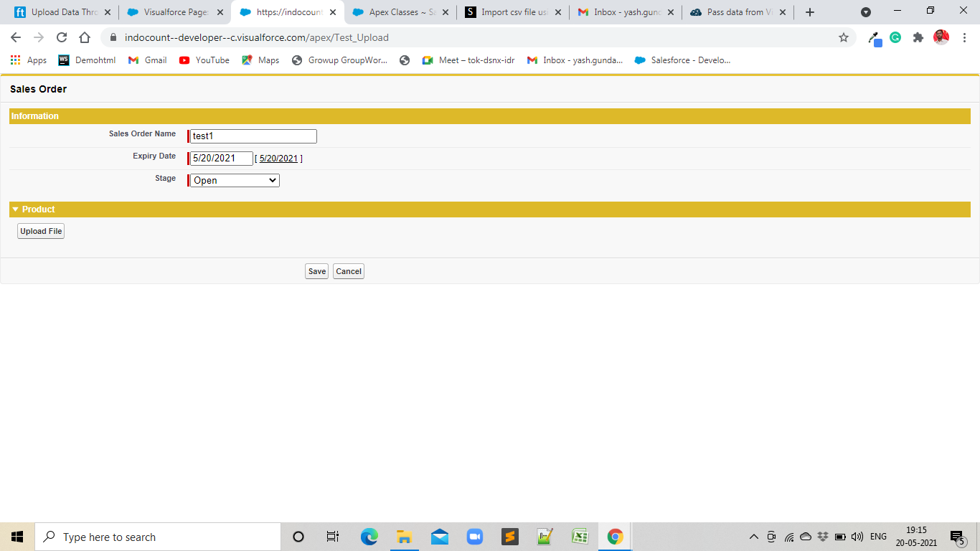
Task: Open the Salesforce - Develo bookmark
Action: coord(682,60)
